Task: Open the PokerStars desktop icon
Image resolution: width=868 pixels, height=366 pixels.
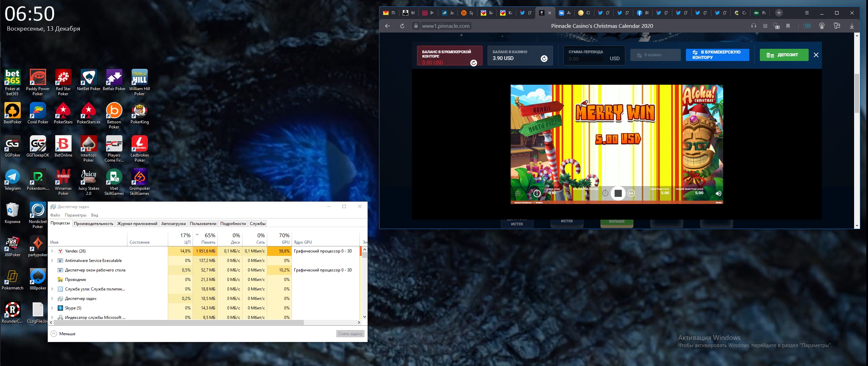Action: pos(63,114)
